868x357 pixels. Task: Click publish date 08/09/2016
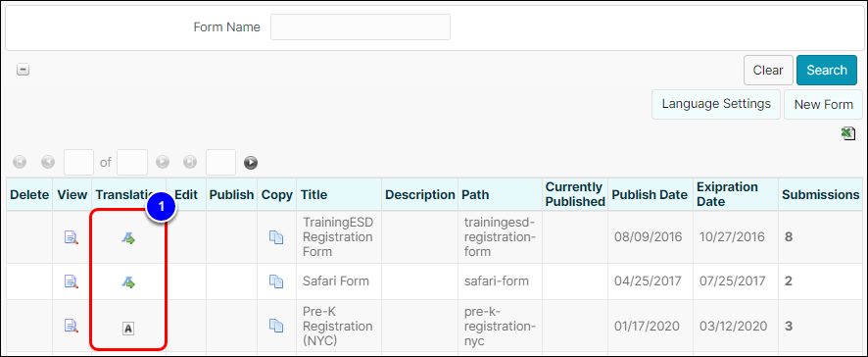pos(649,237)
